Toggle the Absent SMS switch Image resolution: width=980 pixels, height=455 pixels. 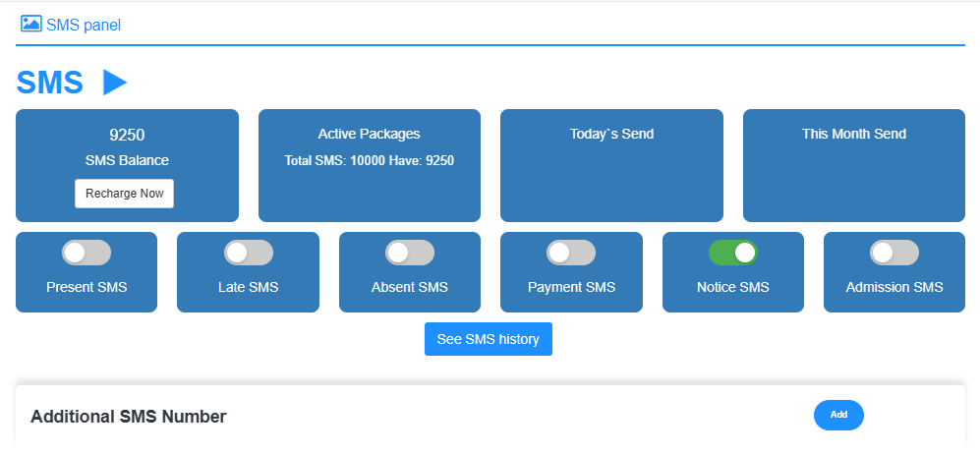coord(409,253)
